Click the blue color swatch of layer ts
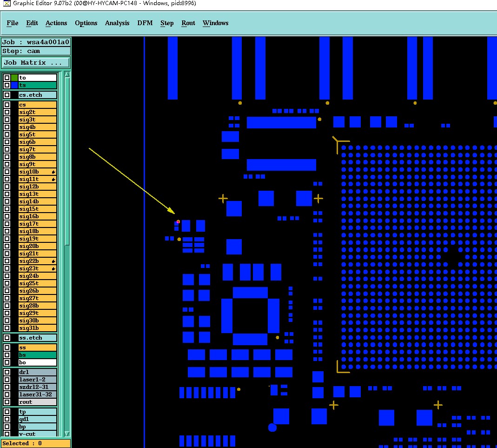497x448 pixels. [x=14, y=85]
